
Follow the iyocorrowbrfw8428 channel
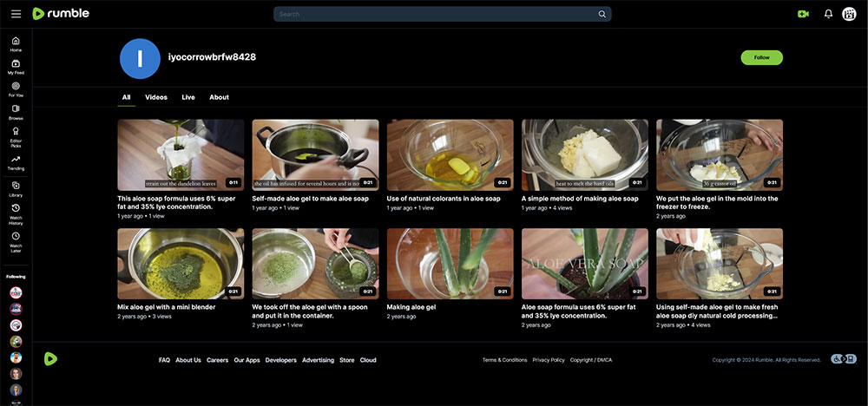point(762,57)
